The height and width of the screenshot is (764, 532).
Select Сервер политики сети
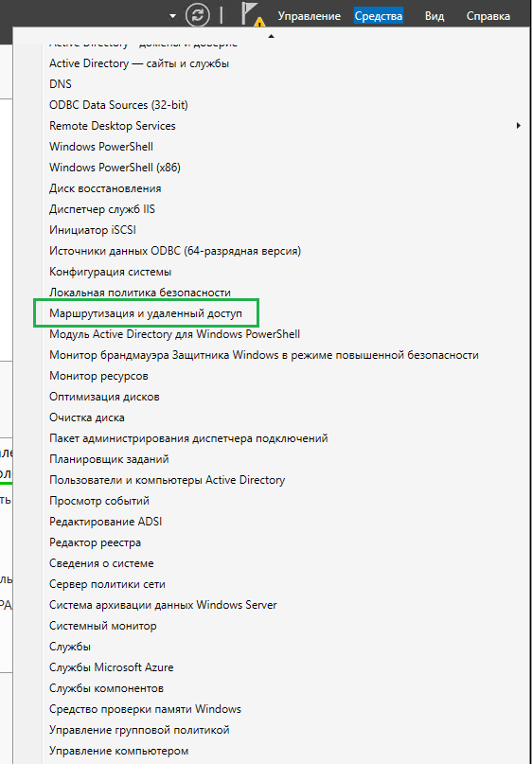pyautogui.click(x=107, y=584)
